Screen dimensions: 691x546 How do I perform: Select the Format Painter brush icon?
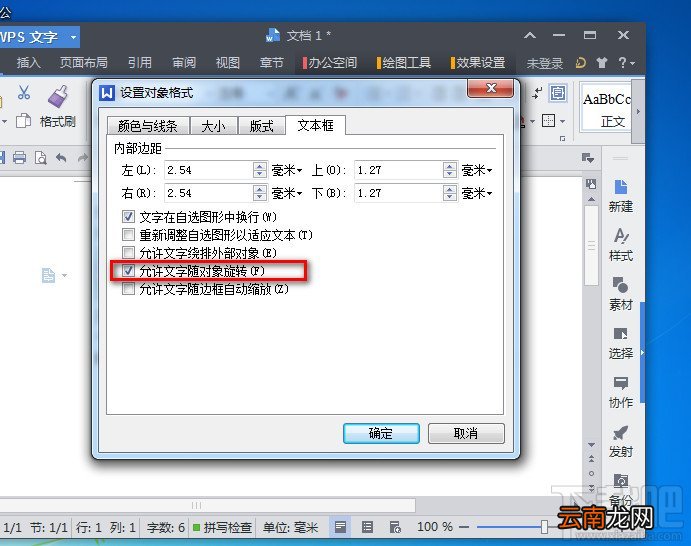tap(58, 96)
